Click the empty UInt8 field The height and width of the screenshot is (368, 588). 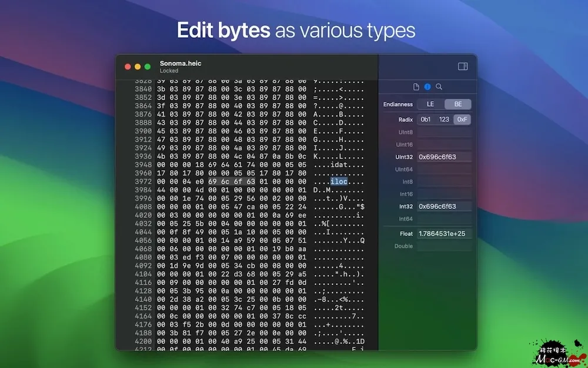tap(445, 132)
